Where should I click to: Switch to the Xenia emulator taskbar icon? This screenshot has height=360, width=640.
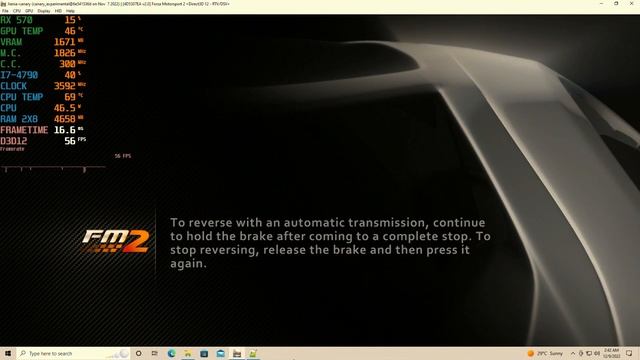[237, 353]
